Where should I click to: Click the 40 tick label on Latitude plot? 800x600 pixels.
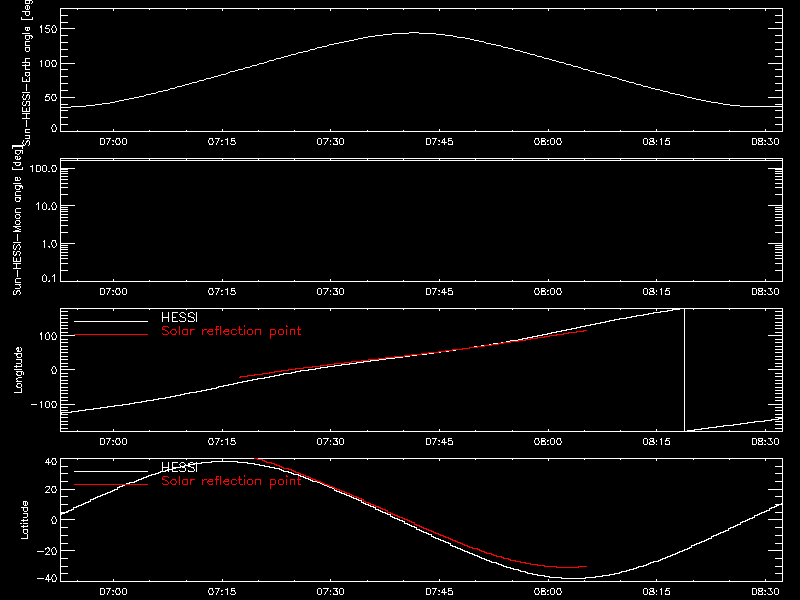51,462
